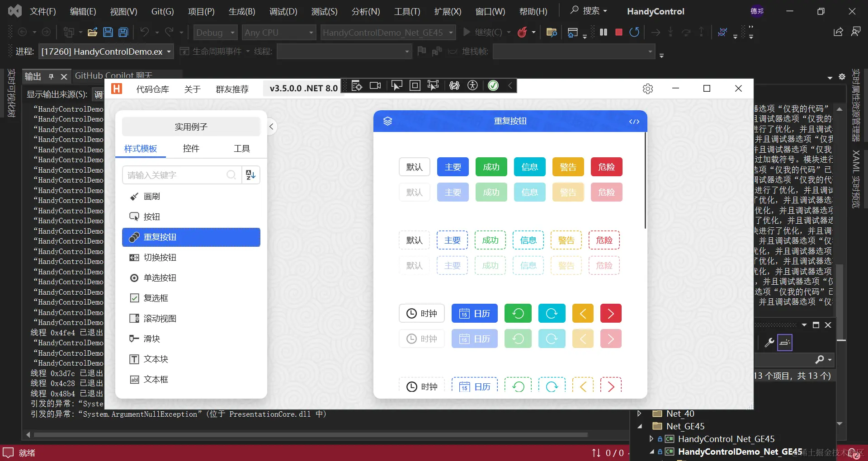Click the 搜索 search box in title bar
This screenshot has height=461, width=868.
tap(588, 10)
